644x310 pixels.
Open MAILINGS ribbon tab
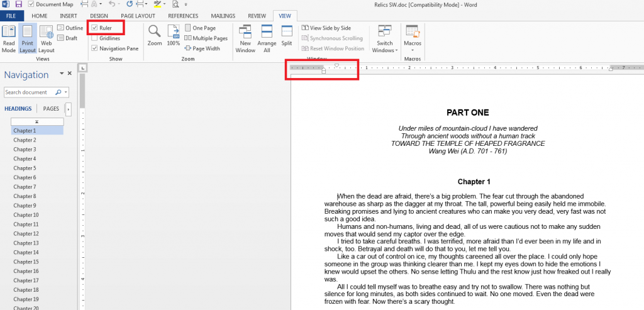click(x=223, y=16)
